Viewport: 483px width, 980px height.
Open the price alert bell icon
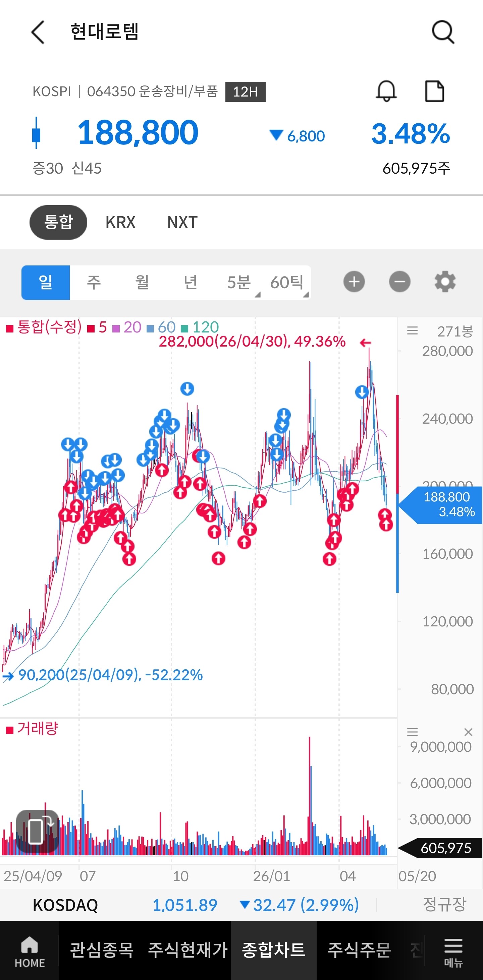point(386,91)
